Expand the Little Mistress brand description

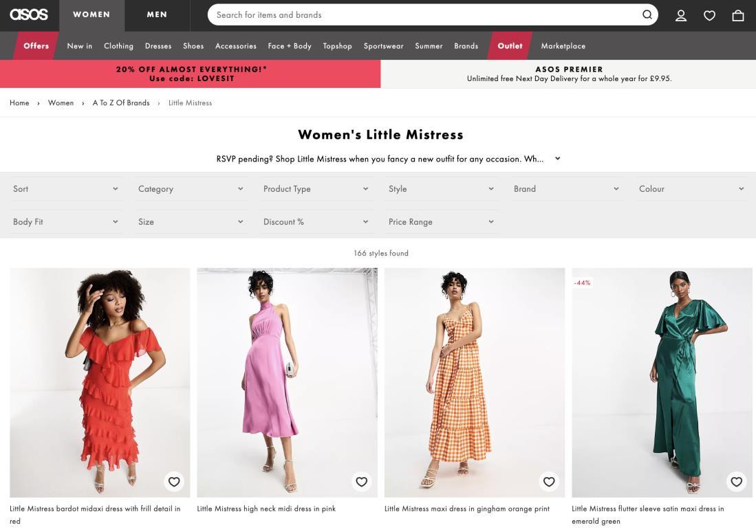[x=557, y=159]
